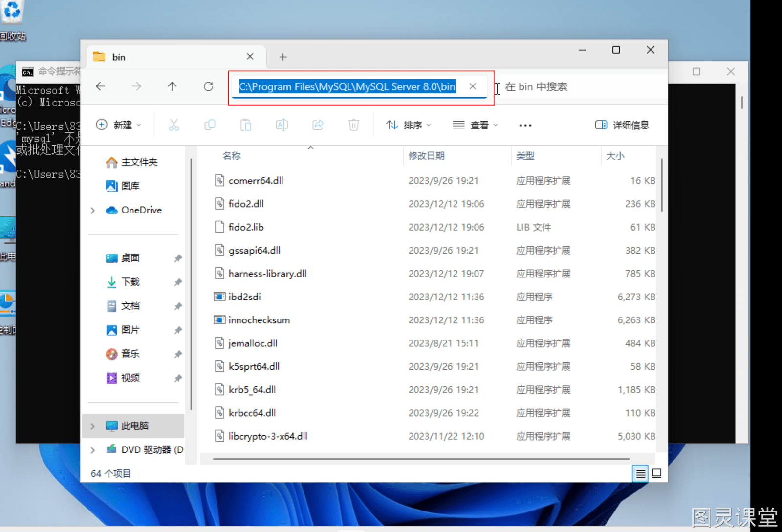Switch to large thumbnails view icon
Viewport: 782px width, 532px height.
tap(657, 473)
